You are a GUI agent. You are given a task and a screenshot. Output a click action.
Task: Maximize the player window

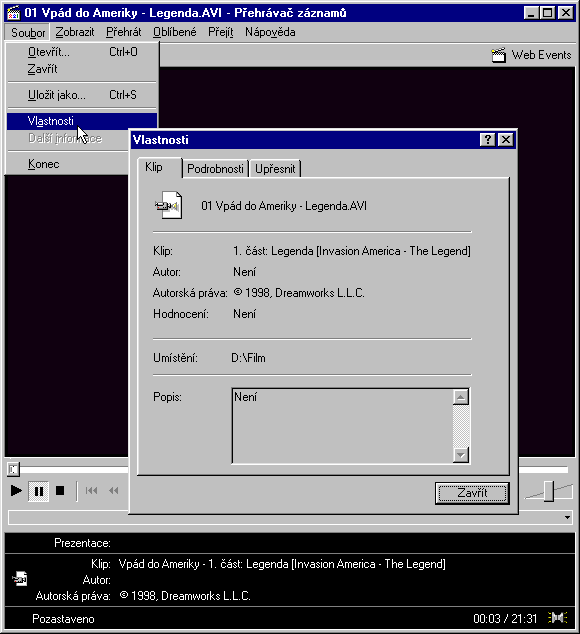tap(548, 13)
